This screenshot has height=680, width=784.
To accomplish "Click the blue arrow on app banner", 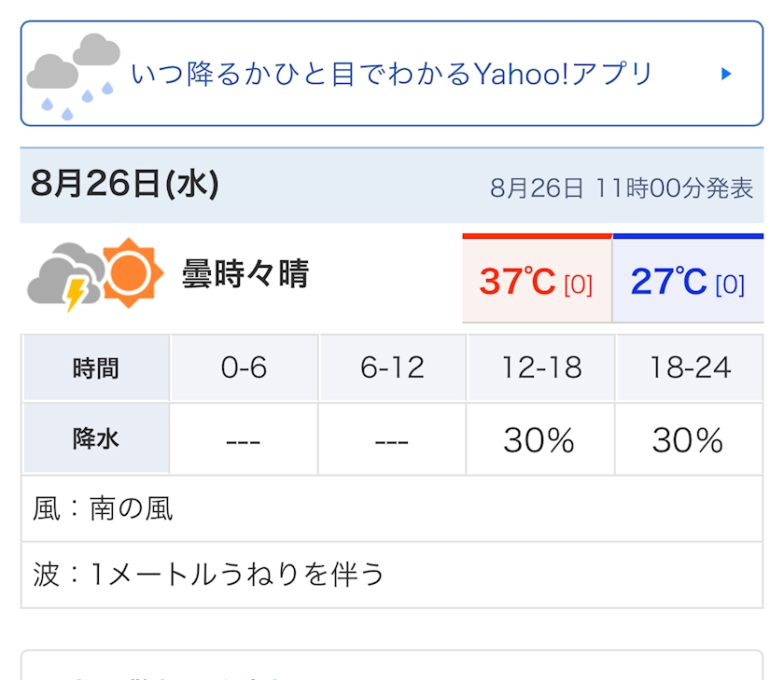I will tap(726, 74).
